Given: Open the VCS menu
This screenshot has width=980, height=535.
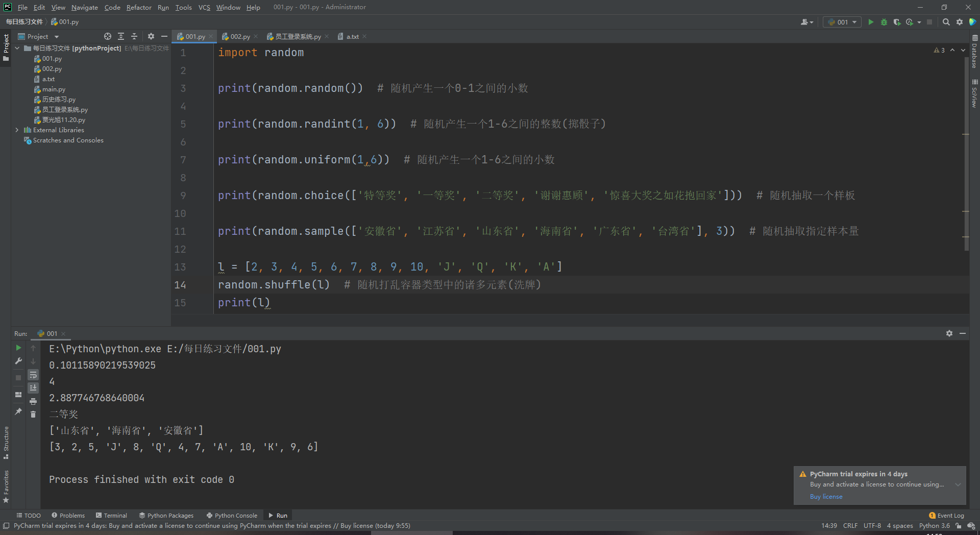Looking at the screenshot, I should click(204, 7).
